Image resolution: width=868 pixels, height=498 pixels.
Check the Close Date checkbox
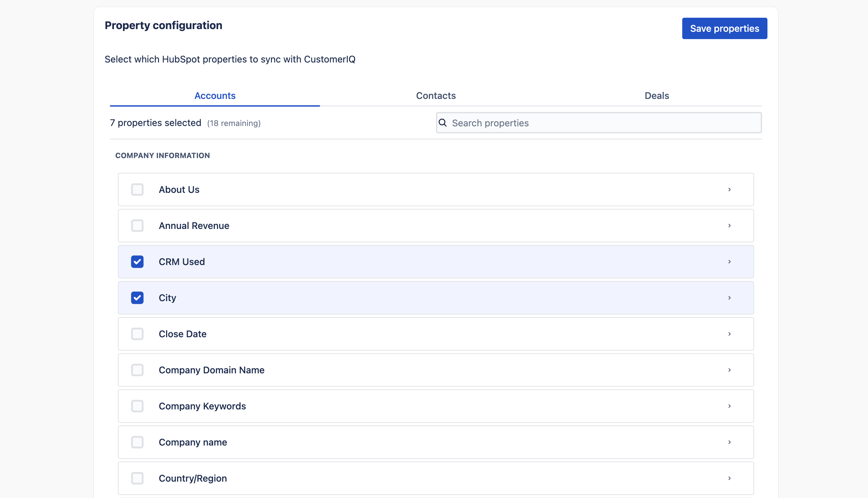coord(137,334)
